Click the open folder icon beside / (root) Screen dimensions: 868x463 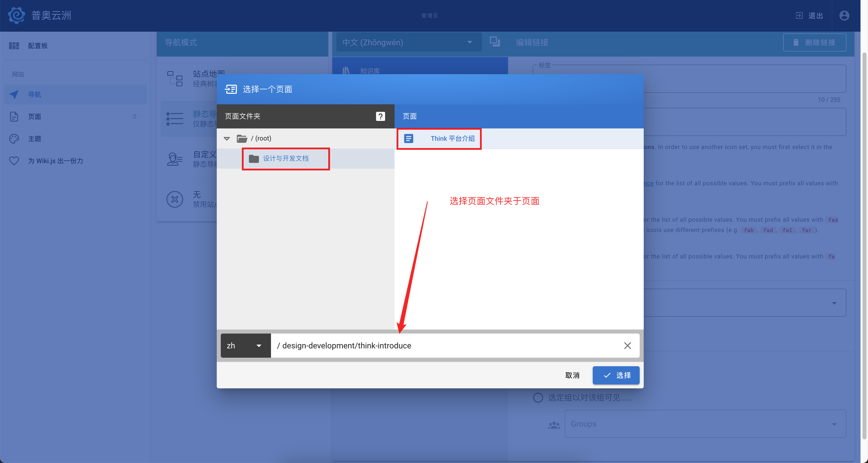pyautogui.click(x=242, y=138)
